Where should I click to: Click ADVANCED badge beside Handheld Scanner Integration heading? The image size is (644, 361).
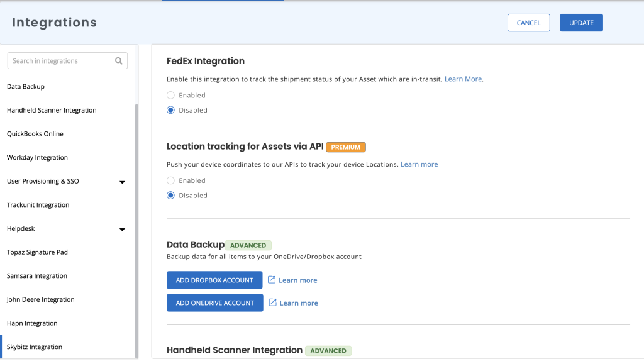click(x=328, y=351)
